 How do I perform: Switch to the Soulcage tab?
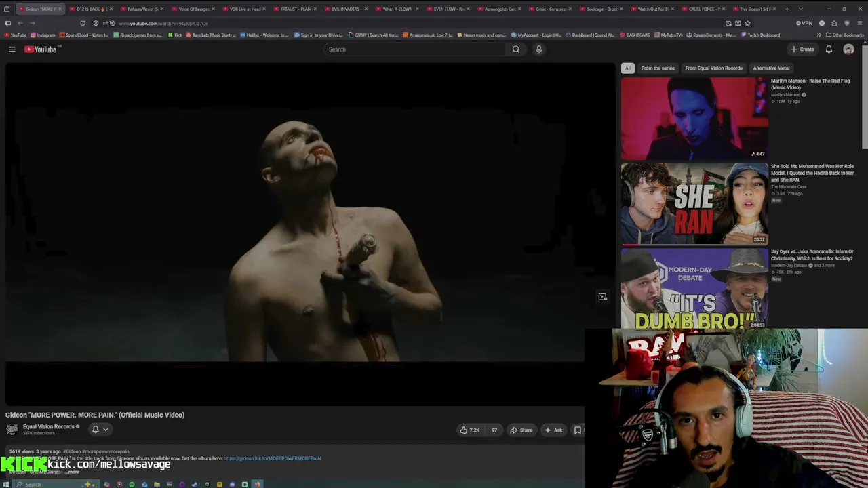600,9
